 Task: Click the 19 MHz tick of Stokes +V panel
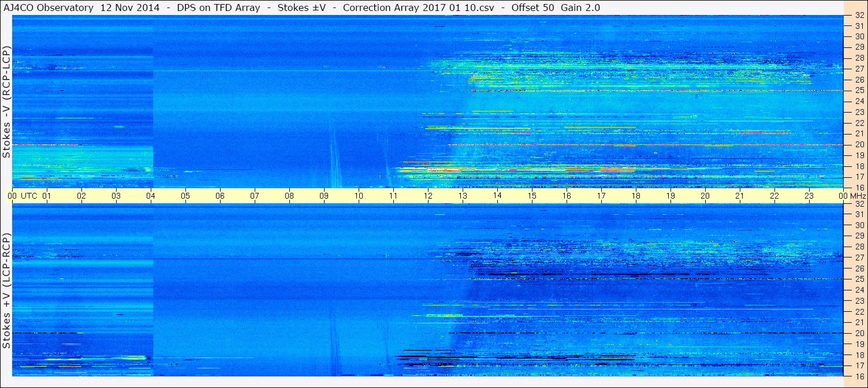(x=859, y=344)
